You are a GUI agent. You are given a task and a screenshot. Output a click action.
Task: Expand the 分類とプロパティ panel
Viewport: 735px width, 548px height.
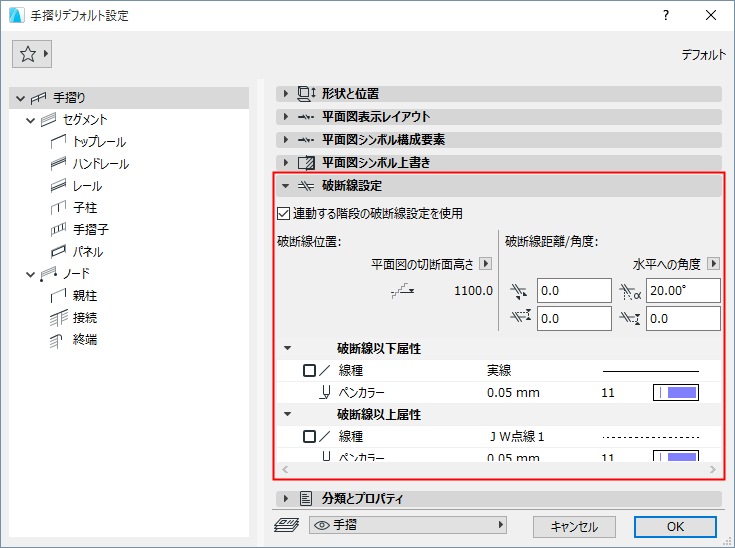(x=285, y=498)
